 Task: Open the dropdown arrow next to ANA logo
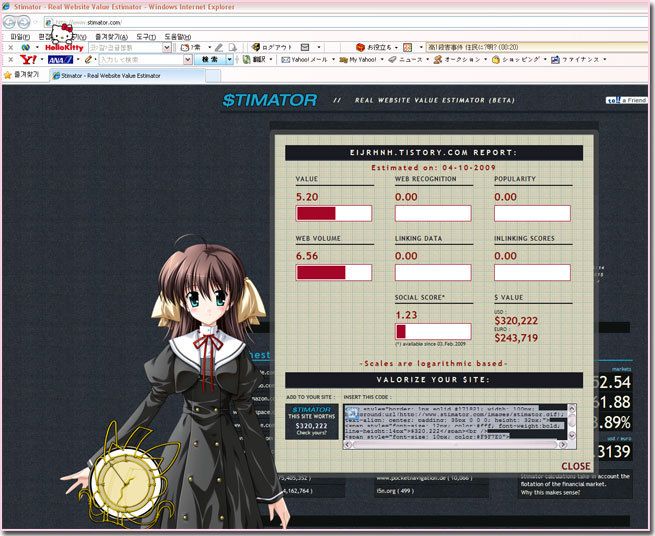click(x=78, y=60)
